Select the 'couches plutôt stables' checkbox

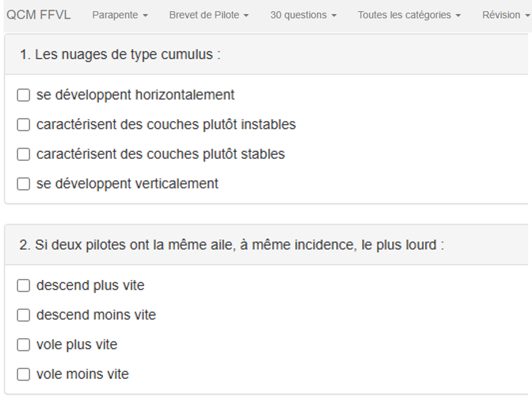[23, 154]
